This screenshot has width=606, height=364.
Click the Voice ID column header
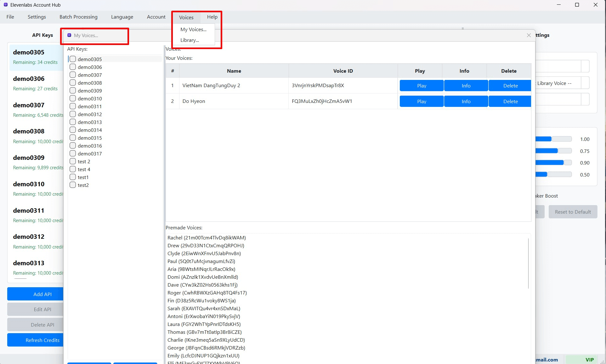(x=343, y=71)
